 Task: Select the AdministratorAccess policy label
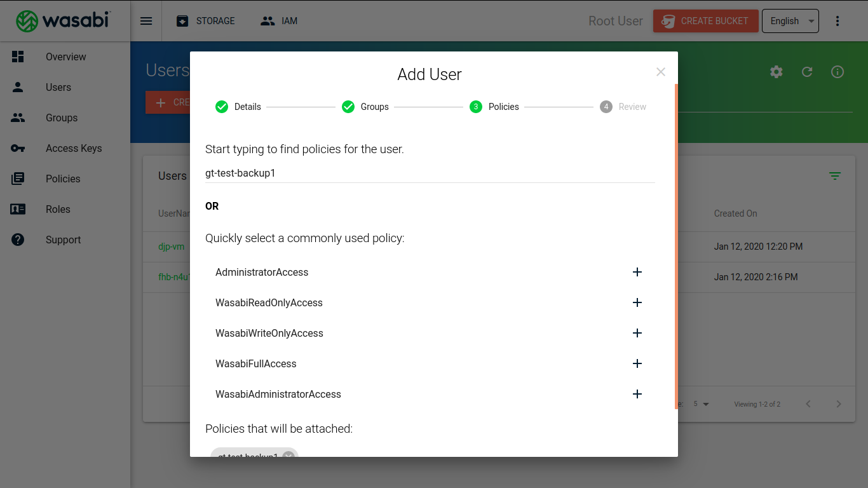pos(262,272)
